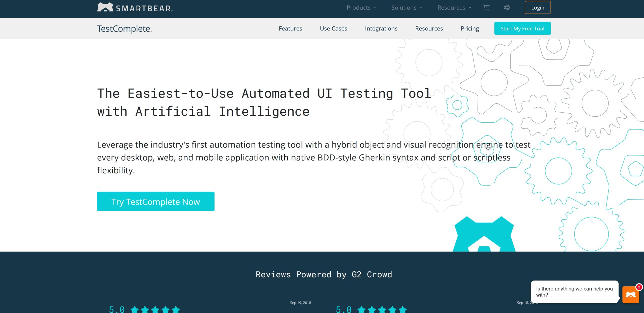
Task: Expand the Solutions dropdown
Action: (407, 8)
